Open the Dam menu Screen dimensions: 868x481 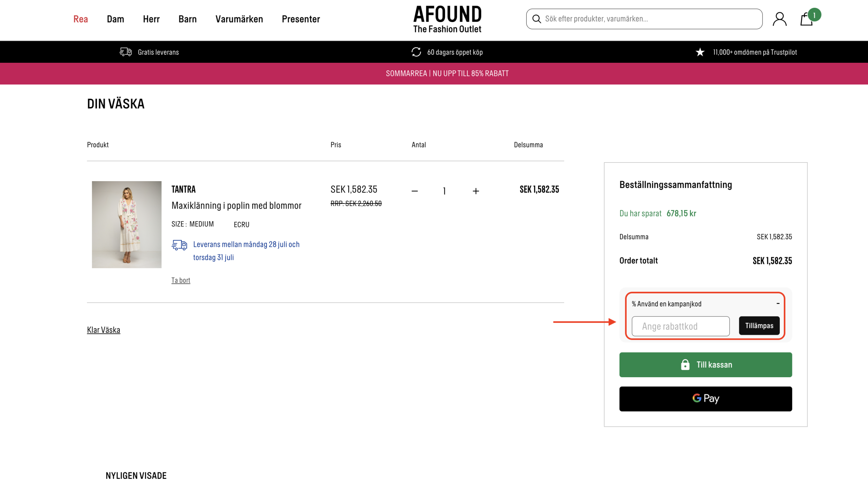point(115,19)
